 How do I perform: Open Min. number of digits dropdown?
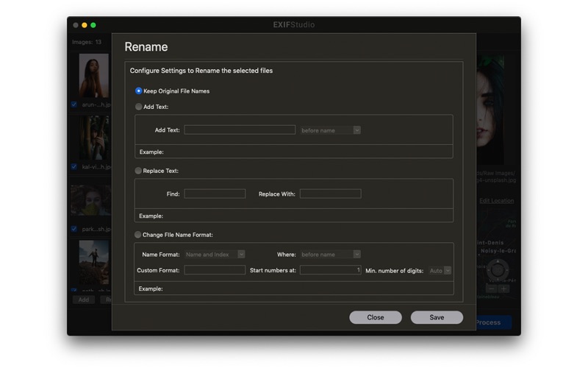point(440,270)
